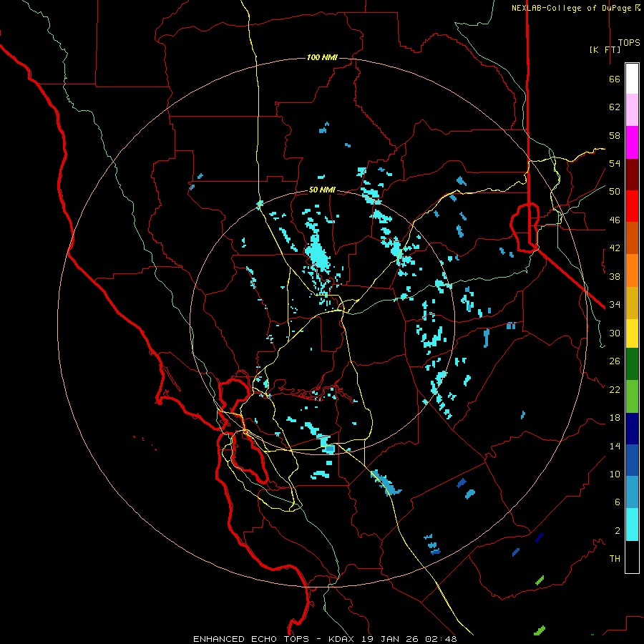The image size is (644, 644).
Task: Click the legend value "18"
Action: click(615, 418)
